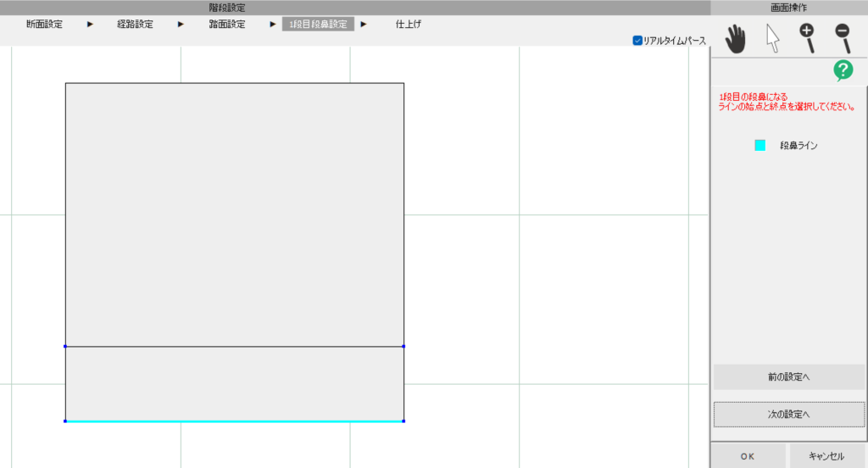This screenshot has width=868, height=468.
Task: Select right blue point on the inner horizontal line
Action: (403, 346)
